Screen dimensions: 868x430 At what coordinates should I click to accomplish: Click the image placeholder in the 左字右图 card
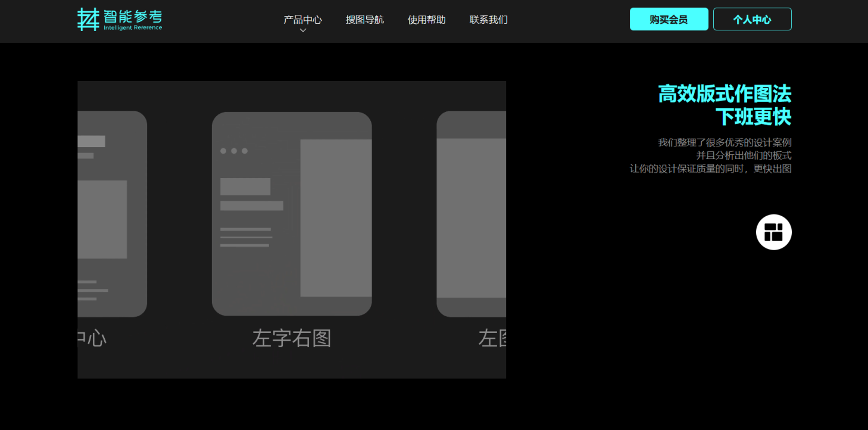336,218
